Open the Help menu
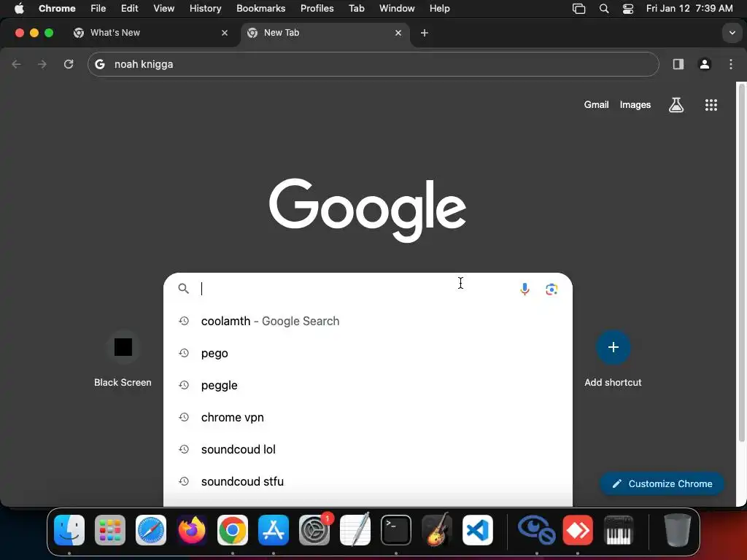Image resolution: width=747 pixels, height=560 pixels. (x=439, y=8)
